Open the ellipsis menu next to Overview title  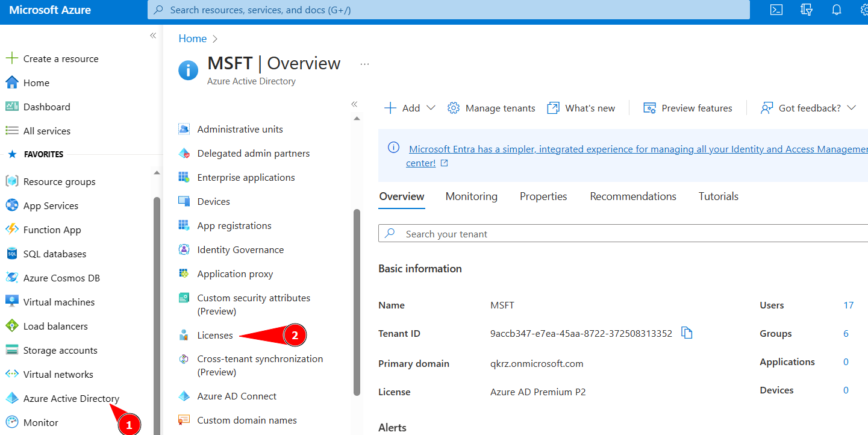point(364,64)
